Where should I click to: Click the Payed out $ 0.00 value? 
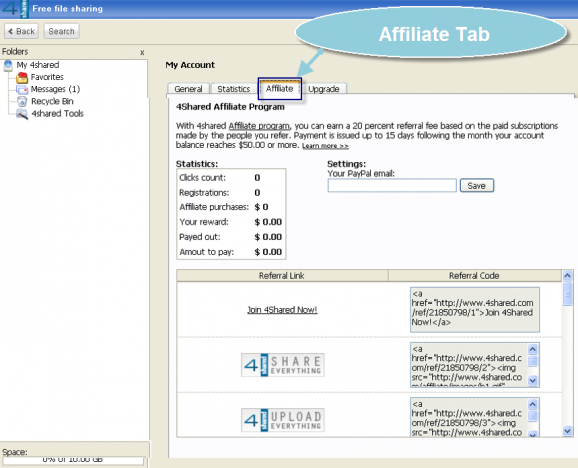tap(268, 237)
